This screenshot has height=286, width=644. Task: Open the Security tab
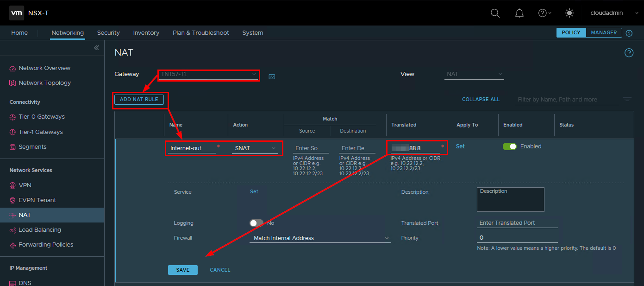[x=108, y=32]
